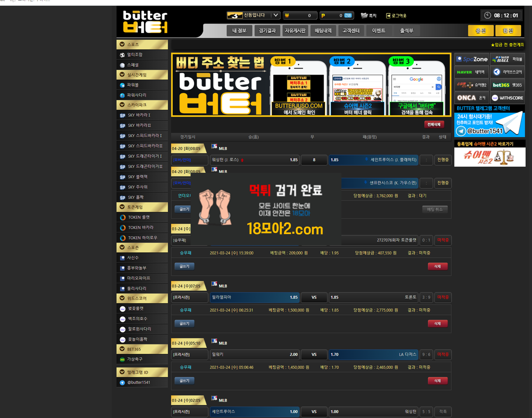Collapse the 토큰게임 sidebar section
Image resolution: width=532 pixels, height=418 pixels.
(x=142, y=207)
